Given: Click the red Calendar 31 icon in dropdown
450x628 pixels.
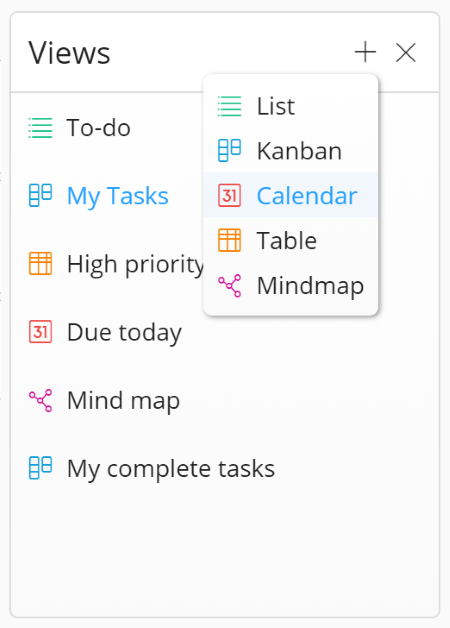Looking at the screenshot, I should 229,195.
